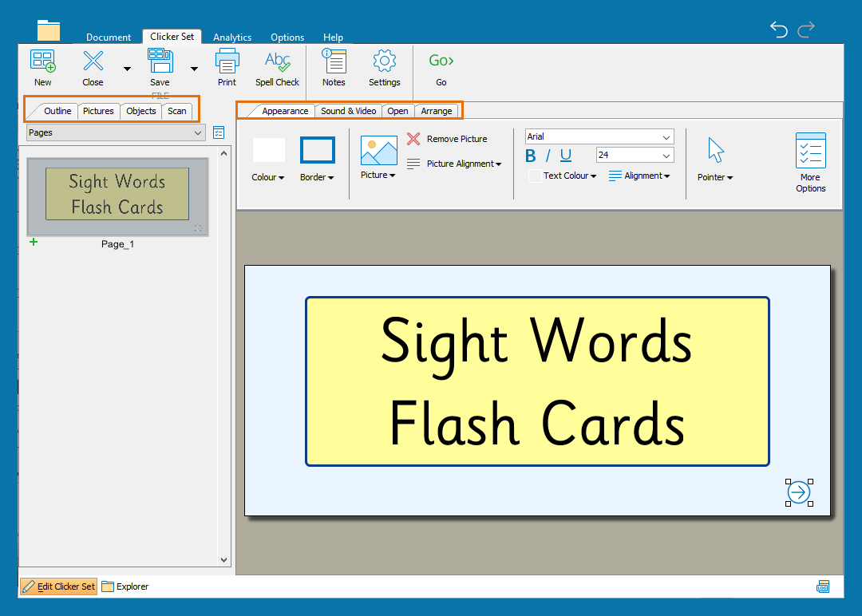Toggle italic text formatting
This screenshot has height=616, width=862.
[548, 156]
